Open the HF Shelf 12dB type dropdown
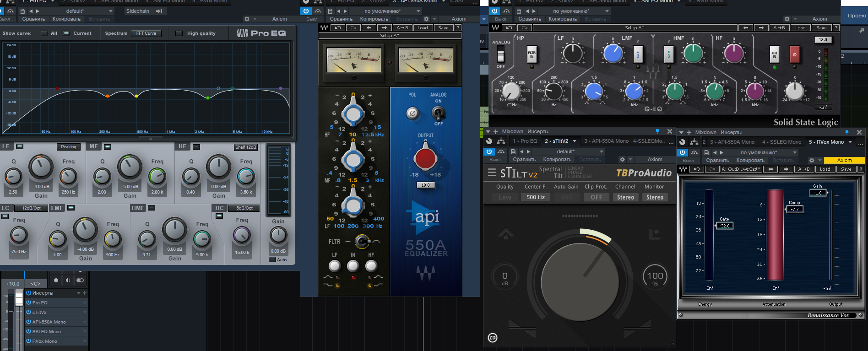 (x=246, y=147)
